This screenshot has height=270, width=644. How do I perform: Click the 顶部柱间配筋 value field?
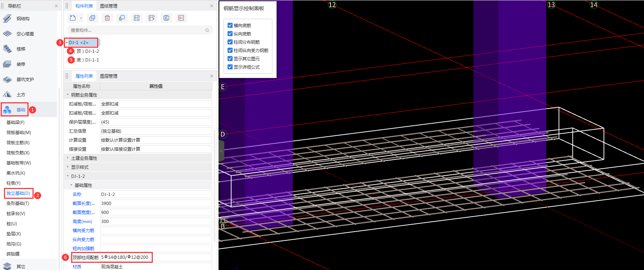click(x=156, y=257)
